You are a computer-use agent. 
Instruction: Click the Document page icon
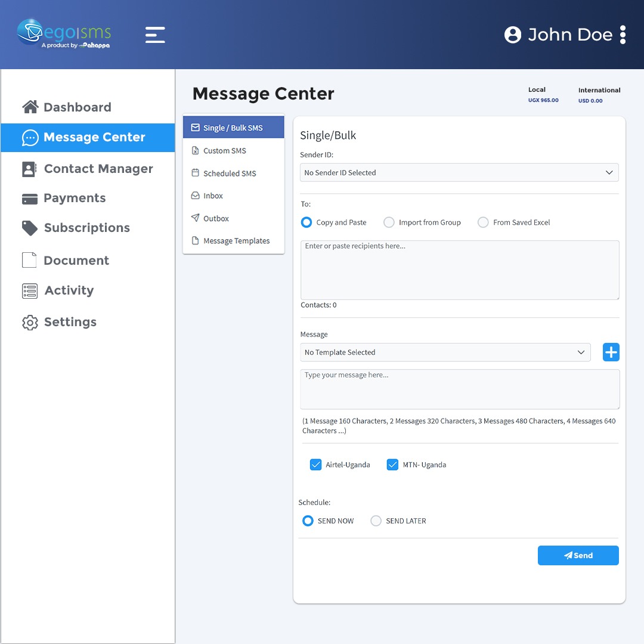pos(29,260)
